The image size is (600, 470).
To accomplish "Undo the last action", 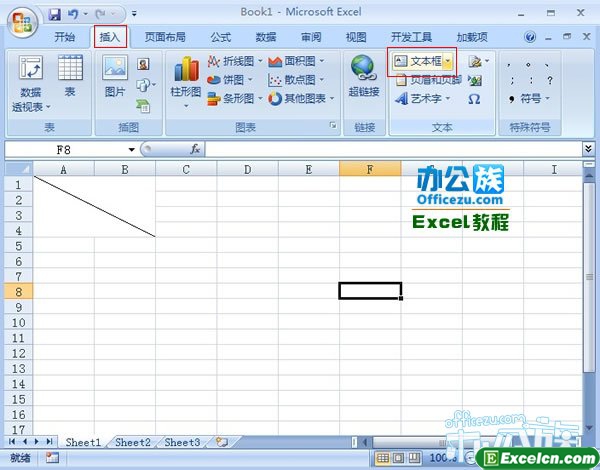I will tap(73, 15).
